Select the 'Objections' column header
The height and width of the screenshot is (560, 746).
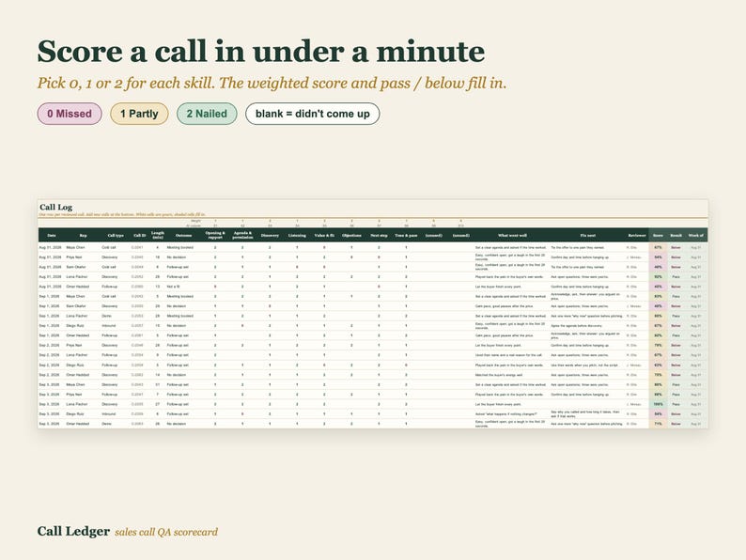351,235
